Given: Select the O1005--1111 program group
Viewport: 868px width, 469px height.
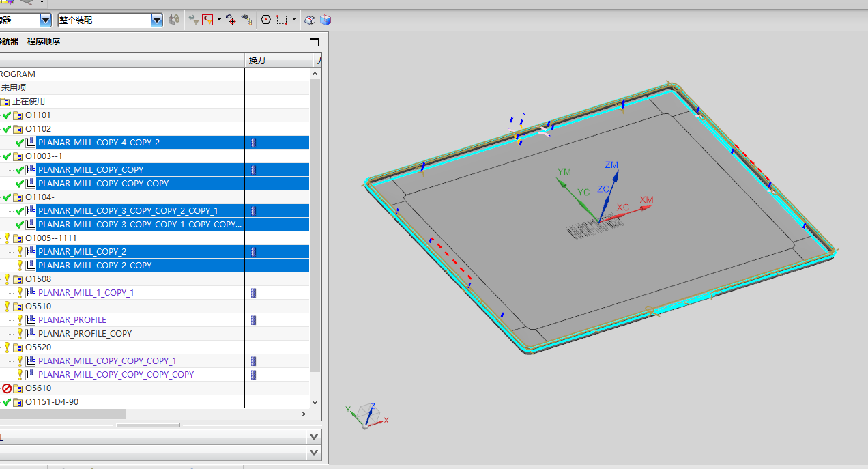Looking at the screenshot, I should click(x=51, y=238).
